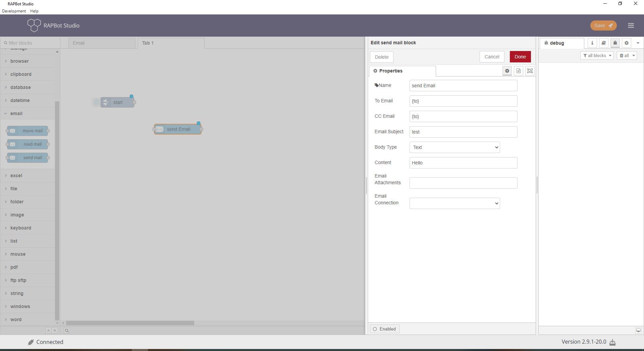
Task: Click the RAPBot Studio hexagon logo
Action: point(34,25)
